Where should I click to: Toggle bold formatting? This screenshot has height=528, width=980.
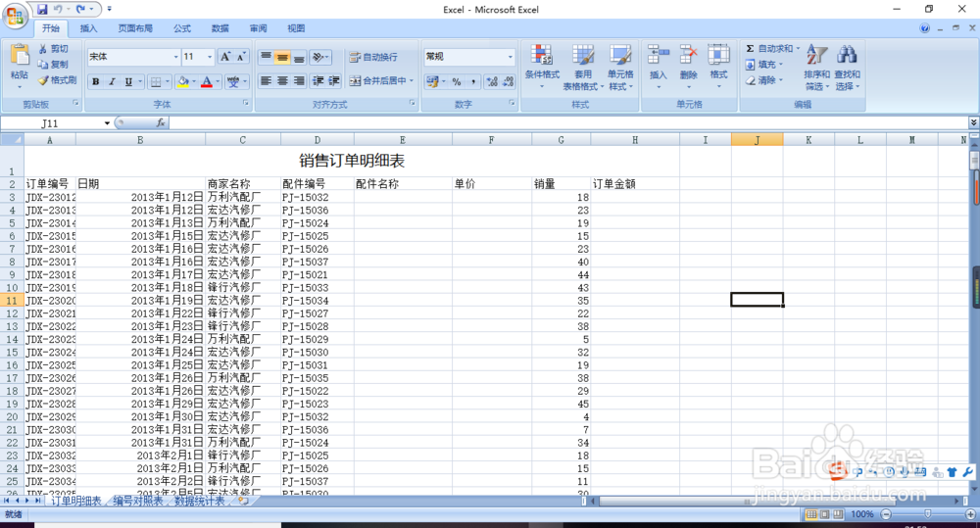coord(96,82)
